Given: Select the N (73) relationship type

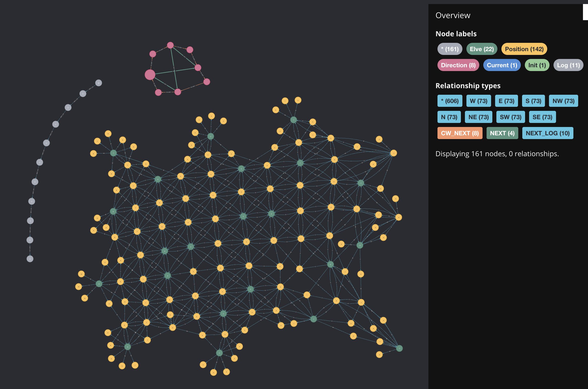Looking at the screenshot, I should click(449, 117).
